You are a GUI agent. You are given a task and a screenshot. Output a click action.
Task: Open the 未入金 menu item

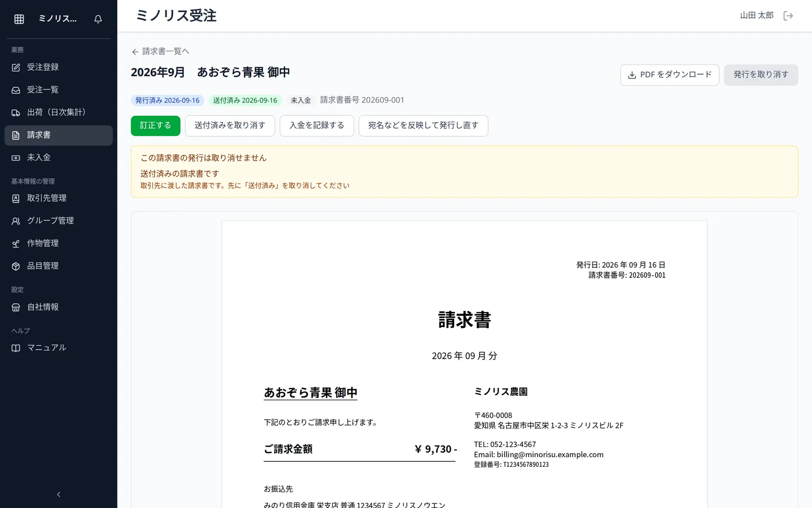(59, 158)
